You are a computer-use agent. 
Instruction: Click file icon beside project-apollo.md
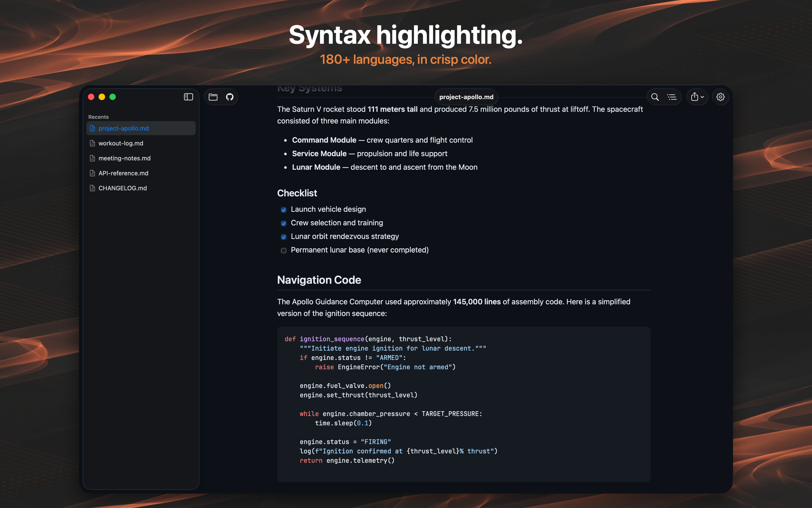pos(92,128)
